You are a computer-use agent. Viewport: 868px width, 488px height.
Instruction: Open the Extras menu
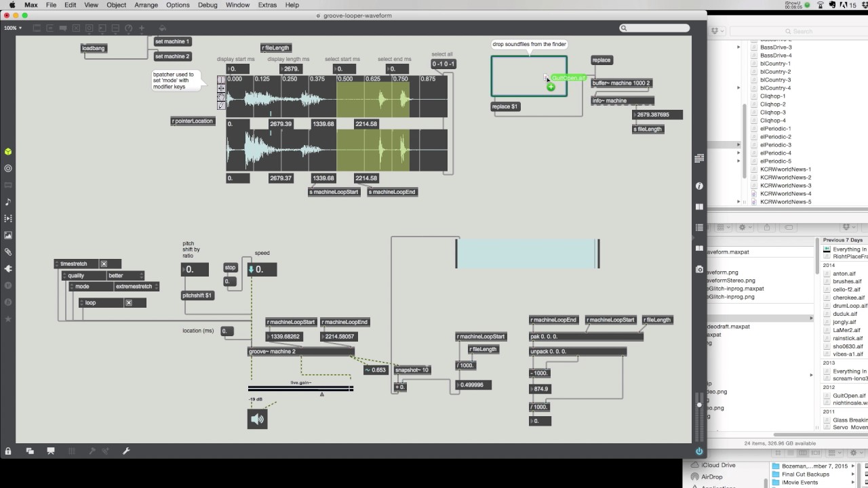267,5
